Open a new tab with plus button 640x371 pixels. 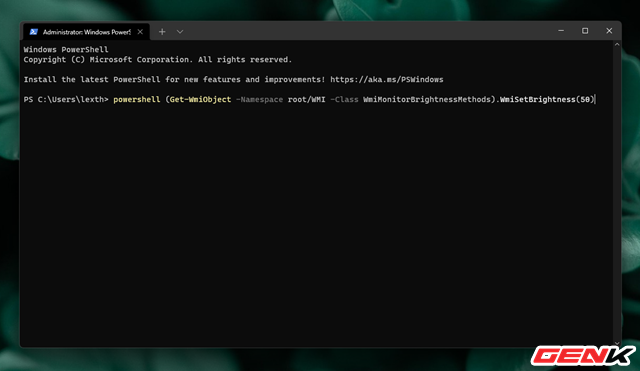162,32
